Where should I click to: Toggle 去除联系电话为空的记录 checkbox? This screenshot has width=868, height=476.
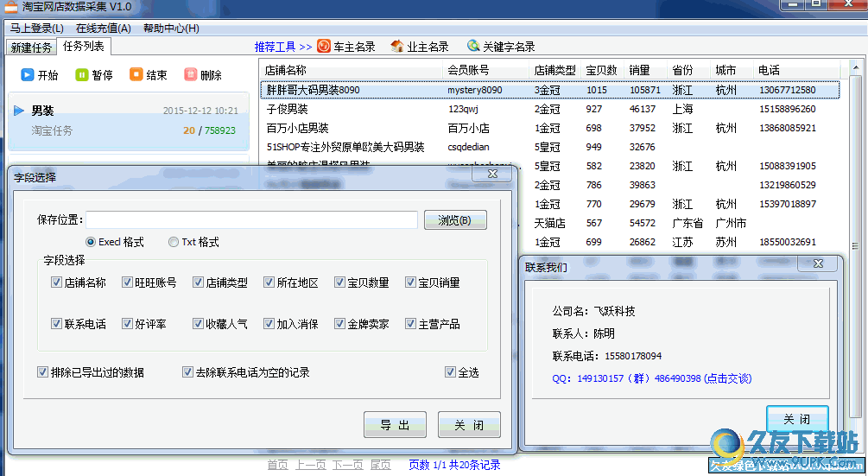pyautogui.click(x=187, y=372)
